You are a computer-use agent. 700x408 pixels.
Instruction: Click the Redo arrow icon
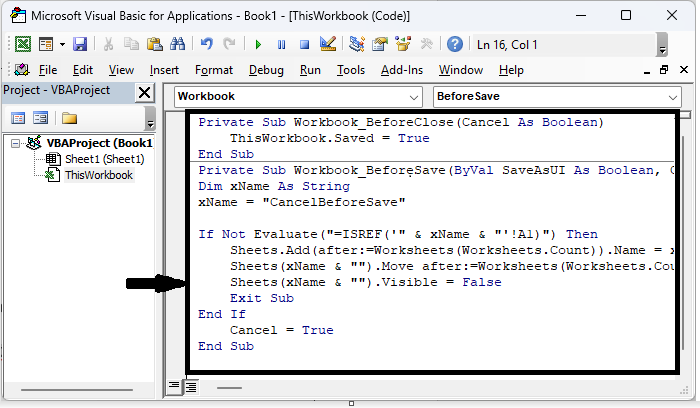click(229, 44)
